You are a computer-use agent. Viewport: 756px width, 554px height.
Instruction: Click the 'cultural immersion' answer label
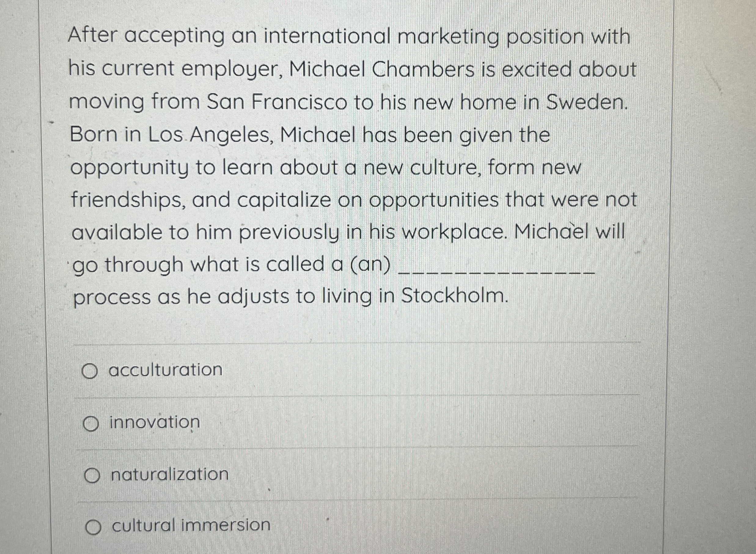(x=191, y=525)
